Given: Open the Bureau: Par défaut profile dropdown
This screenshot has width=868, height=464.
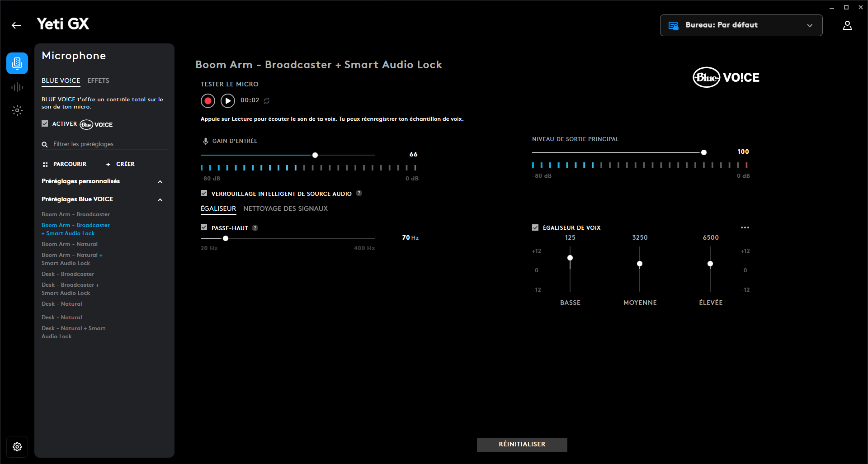Looking at the screenshot, I should pyautogui.click(x=741, y=25).
